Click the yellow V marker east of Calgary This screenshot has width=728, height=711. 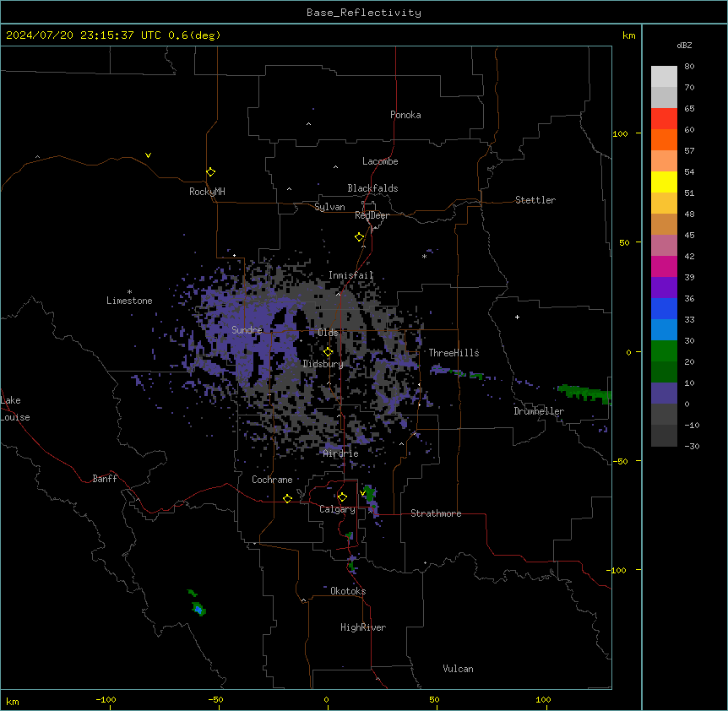click(362, 493)
